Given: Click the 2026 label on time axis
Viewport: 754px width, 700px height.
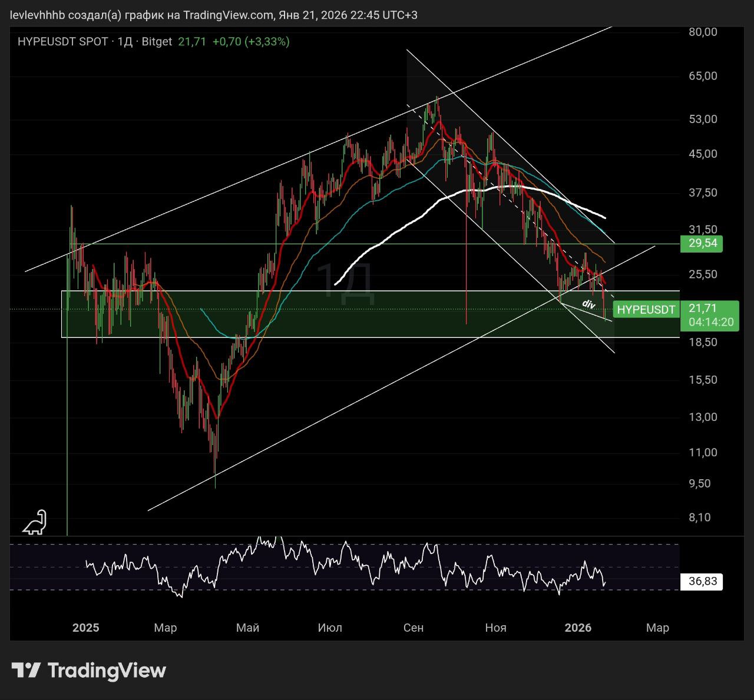Looking at the screenshot, I should coord(577,628).
